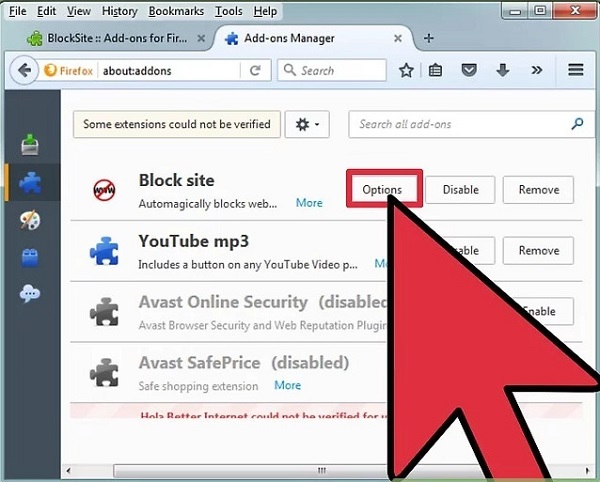Viewport: 600px width, 482px height.
Task: Remove the YouTube mp3 extension
Action: [x=538, y=251]
